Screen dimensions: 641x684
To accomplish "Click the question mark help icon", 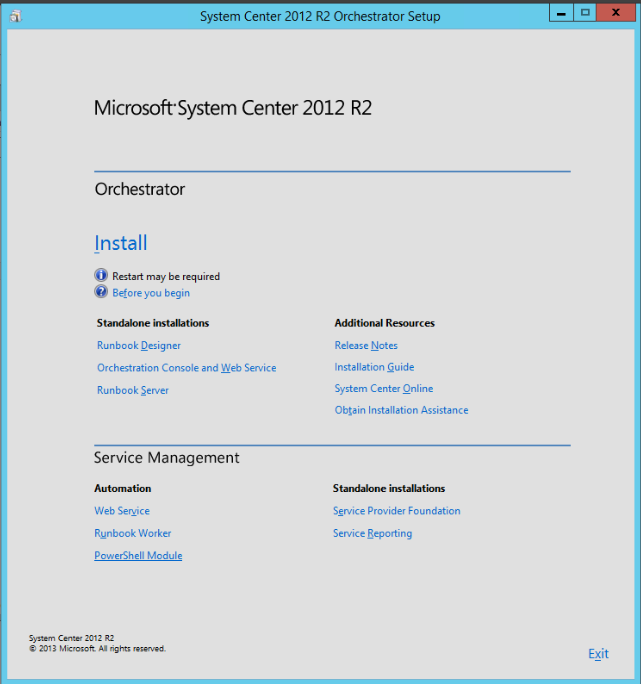I will (x=100, y=292).
